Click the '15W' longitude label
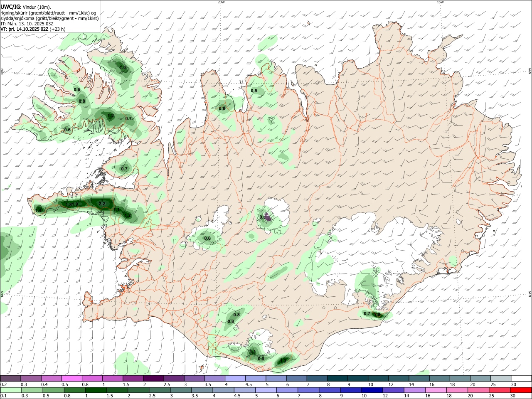The width and height of the screenshot is (532, 399). 440,2
